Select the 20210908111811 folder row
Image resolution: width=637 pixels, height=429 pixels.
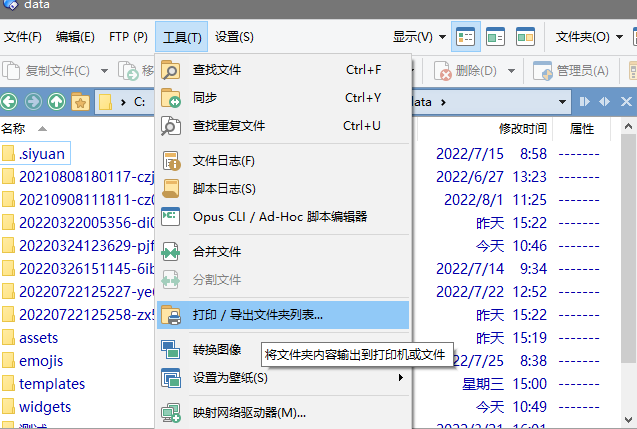[x=77, y=200]
